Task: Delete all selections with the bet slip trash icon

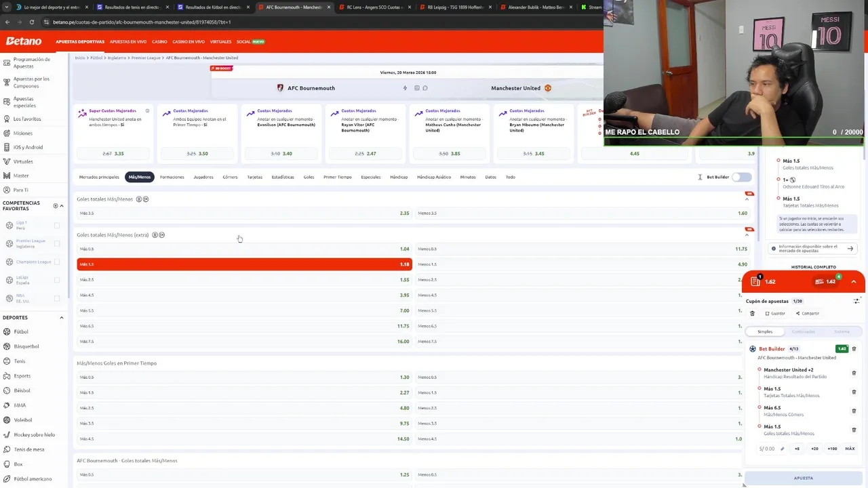Action: coord(752,313)
